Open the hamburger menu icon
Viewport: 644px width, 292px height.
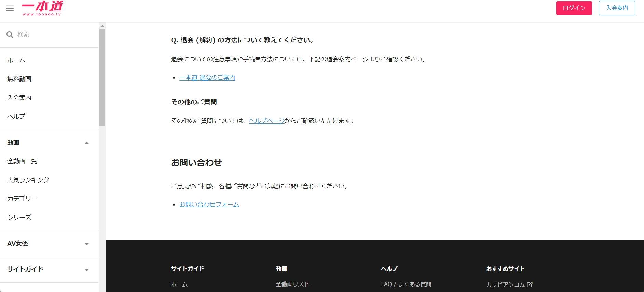click(x=10, y=8)
